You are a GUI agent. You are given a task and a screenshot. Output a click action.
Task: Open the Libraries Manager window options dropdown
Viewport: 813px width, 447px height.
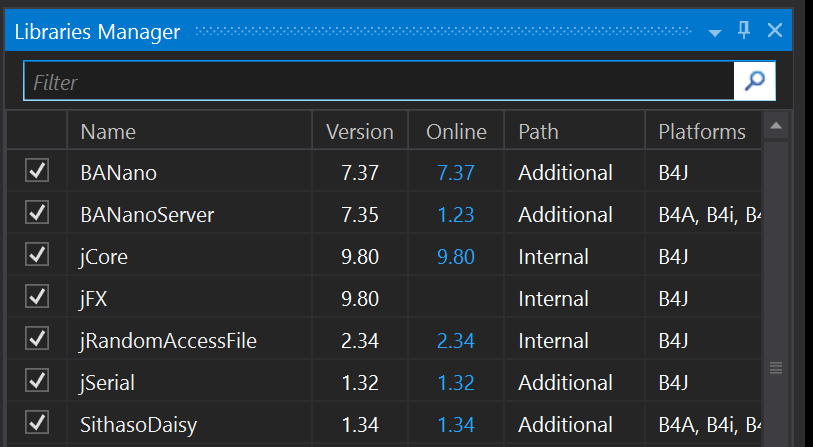714,32
